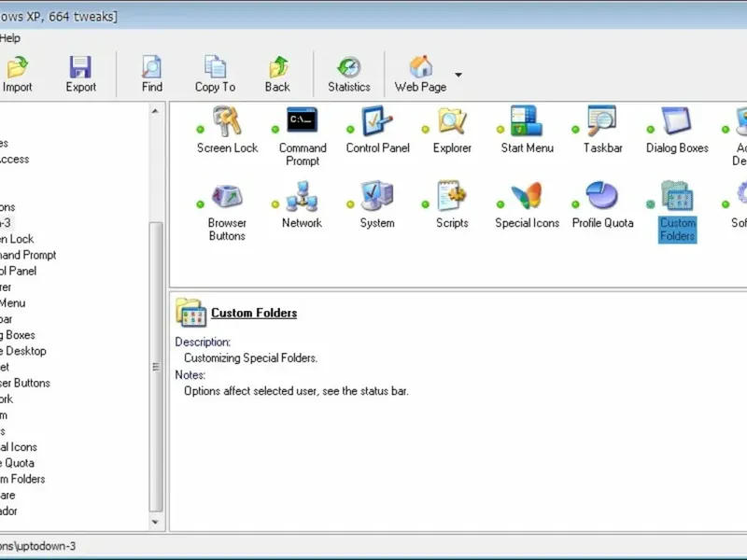This screenshot has height=560, width=747.
Task: Select the Screen Lock tree item
Action: [x=17, y=239]
